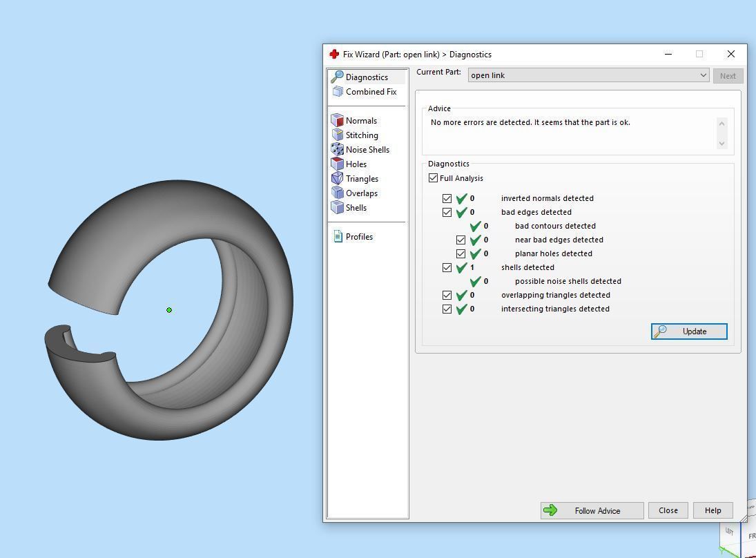The image size is (756, 558).
Task: Click the view orientation cube
Action: pyautogui.click(x=737, y=535)
